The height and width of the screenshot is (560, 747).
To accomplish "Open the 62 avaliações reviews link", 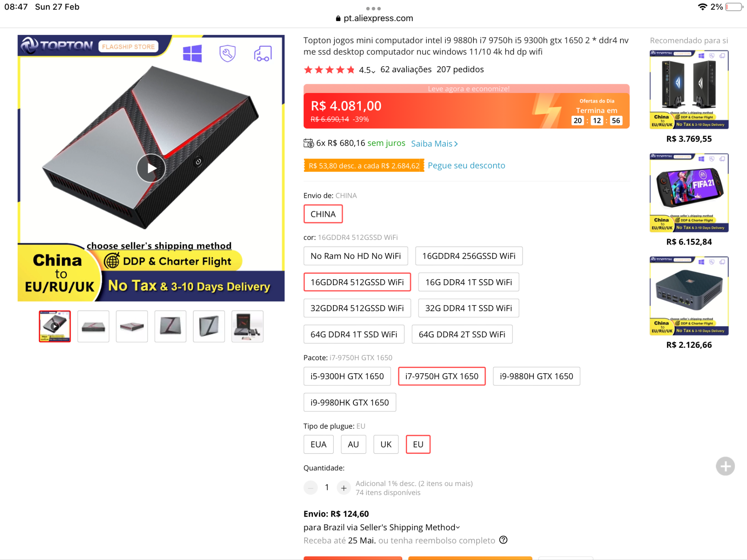I will [406, 69].
